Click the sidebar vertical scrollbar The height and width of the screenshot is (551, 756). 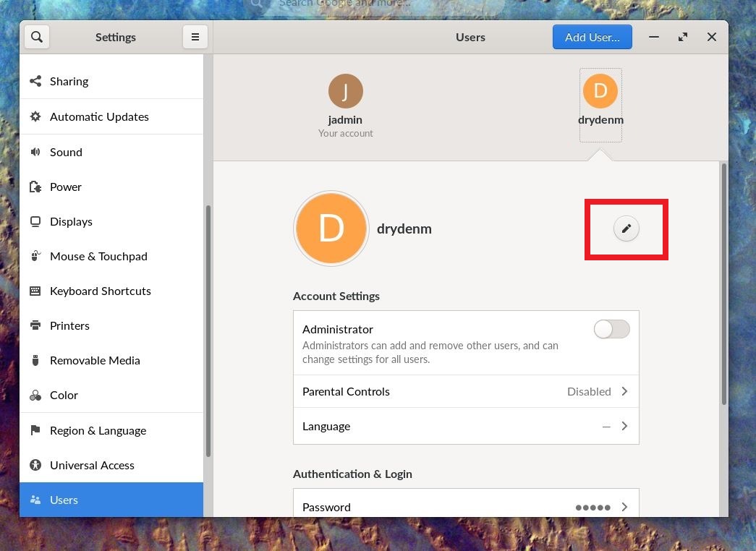[x=208, y=330]
